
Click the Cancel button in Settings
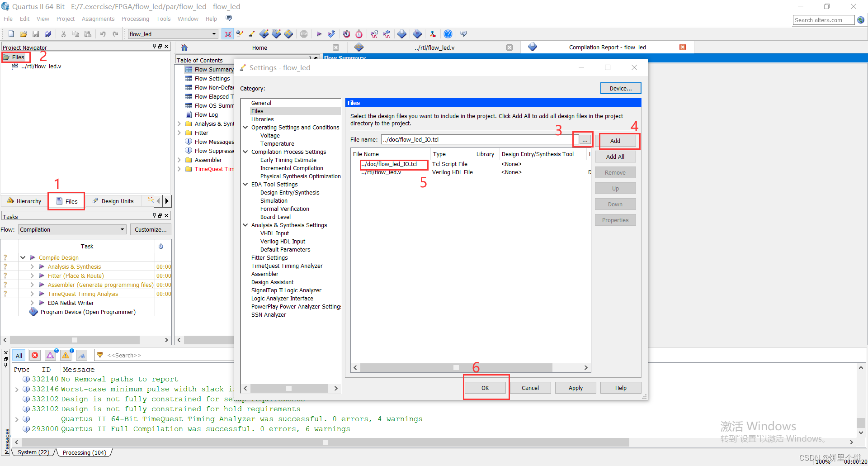tap(530, 388)
